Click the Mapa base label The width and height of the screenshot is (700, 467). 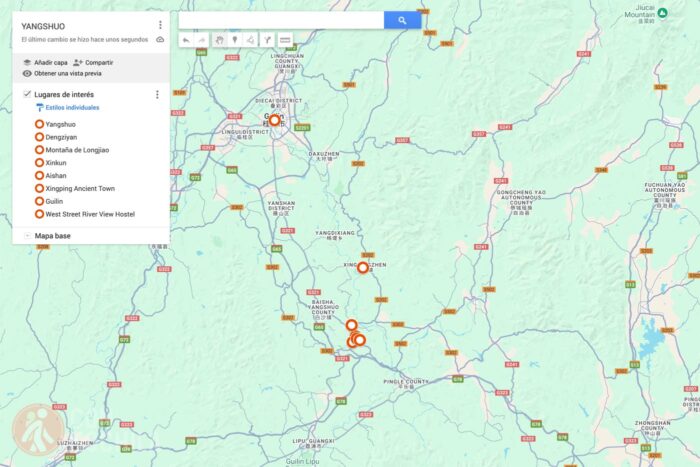[53, 236]
